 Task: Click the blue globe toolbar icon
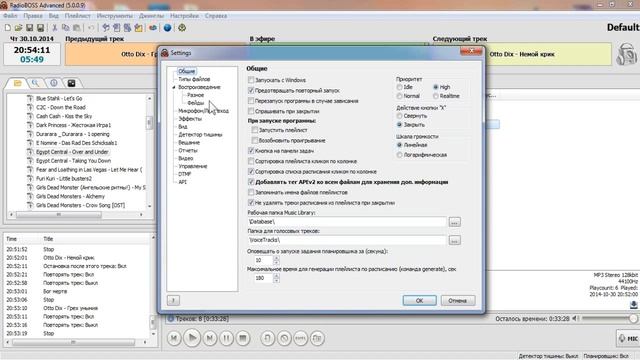pos(167,28)
